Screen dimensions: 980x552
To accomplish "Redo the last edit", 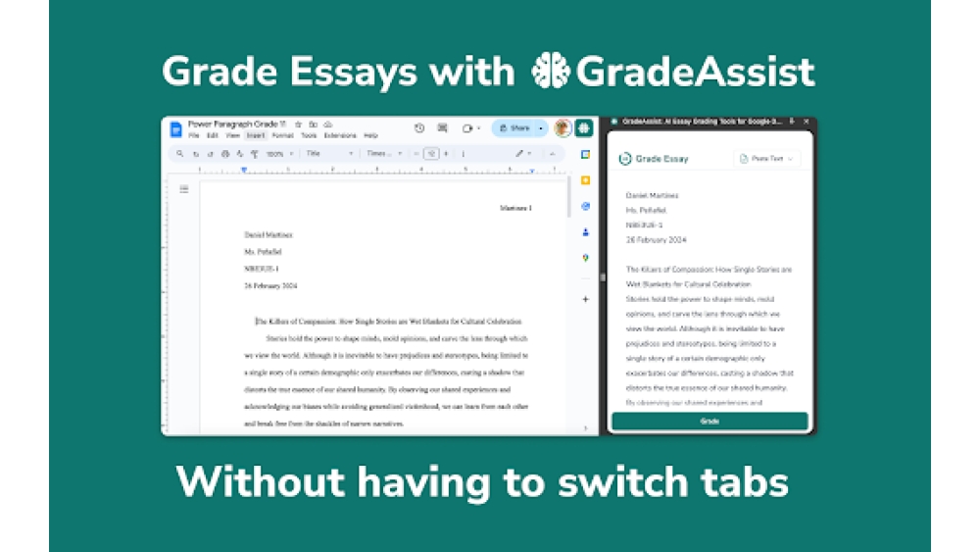I will point(210,154).
